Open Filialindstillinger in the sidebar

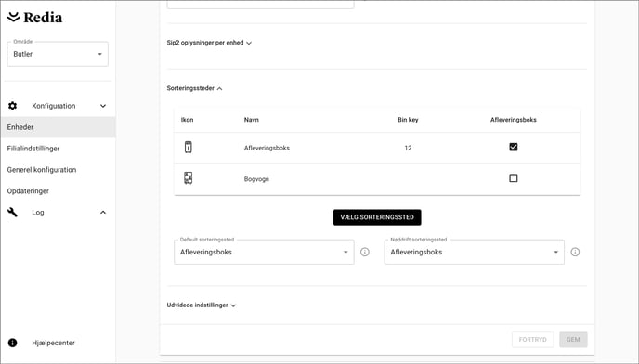point(33,149)
